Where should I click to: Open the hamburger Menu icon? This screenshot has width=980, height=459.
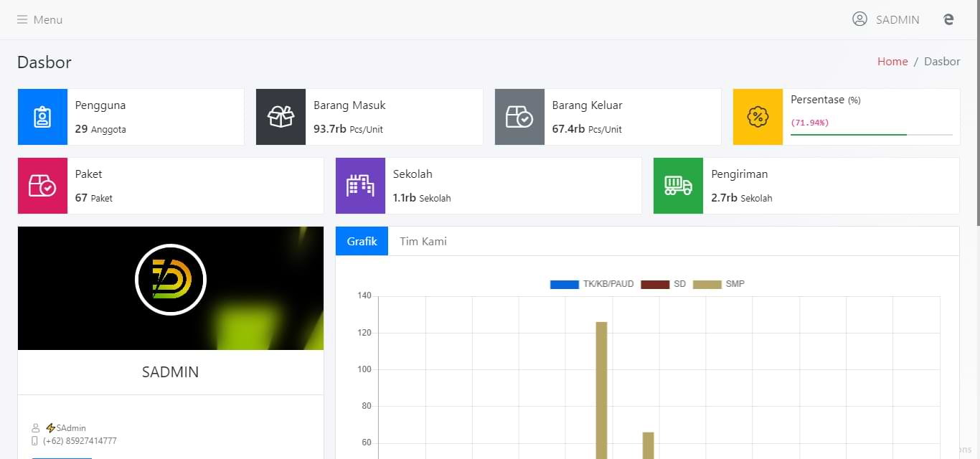click(x=22, y=20)
